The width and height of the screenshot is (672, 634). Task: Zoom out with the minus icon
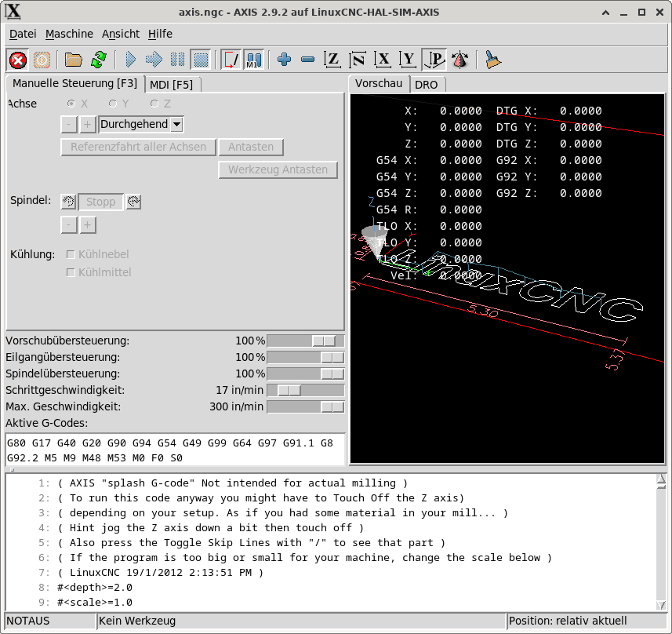pos(307,60)
